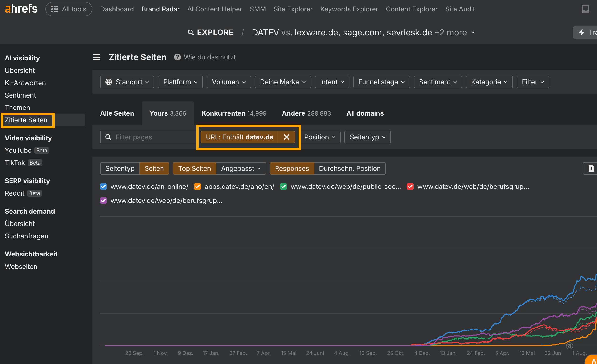
Task: Open the All tools grid menu
Action: coord(69,9)
